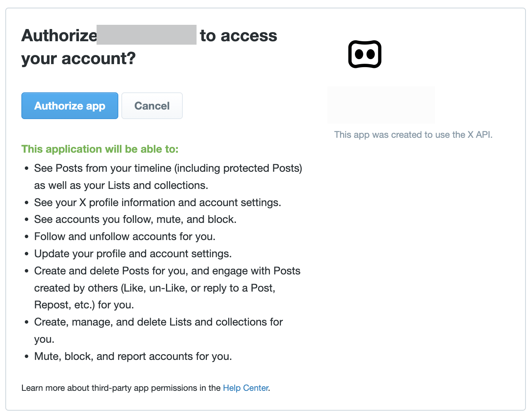Click the 'Mute, block, and report accounts' line
Viewport: 532px width, 416px height.
click(x=132, y=356)
